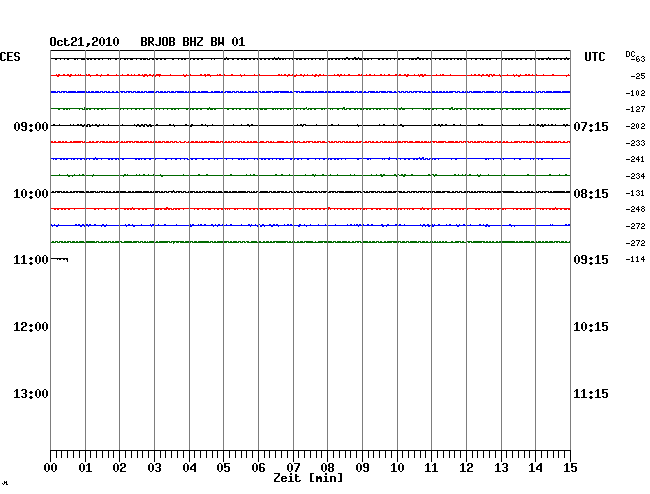Click the DC offset value -234
The width and height of the screenshot is (650, 494).
pyautogui.click(x=635, y=177)
